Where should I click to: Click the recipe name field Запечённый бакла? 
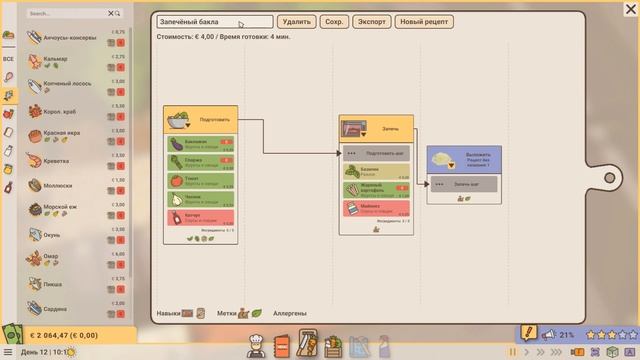tap(215, 22)
